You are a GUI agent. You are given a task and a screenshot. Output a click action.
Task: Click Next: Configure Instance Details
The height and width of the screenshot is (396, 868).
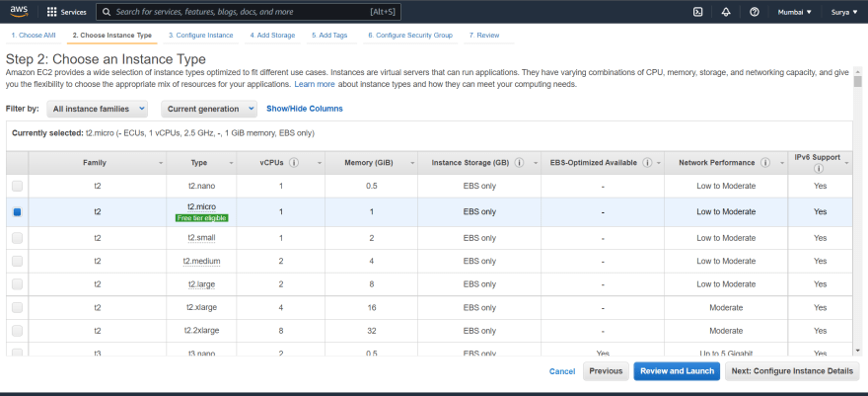[x=792, y=371]
